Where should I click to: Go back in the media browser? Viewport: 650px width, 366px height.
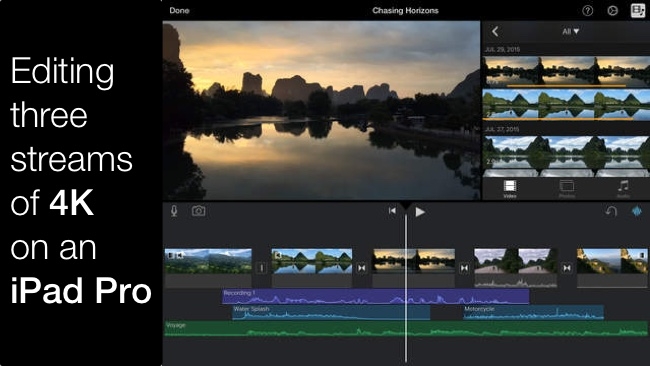coord(495,32)
